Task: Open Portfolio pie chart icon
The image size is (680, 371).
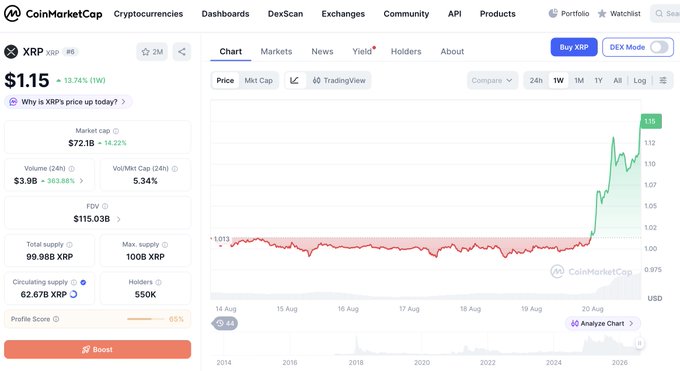Action: (x=553, y=13)
